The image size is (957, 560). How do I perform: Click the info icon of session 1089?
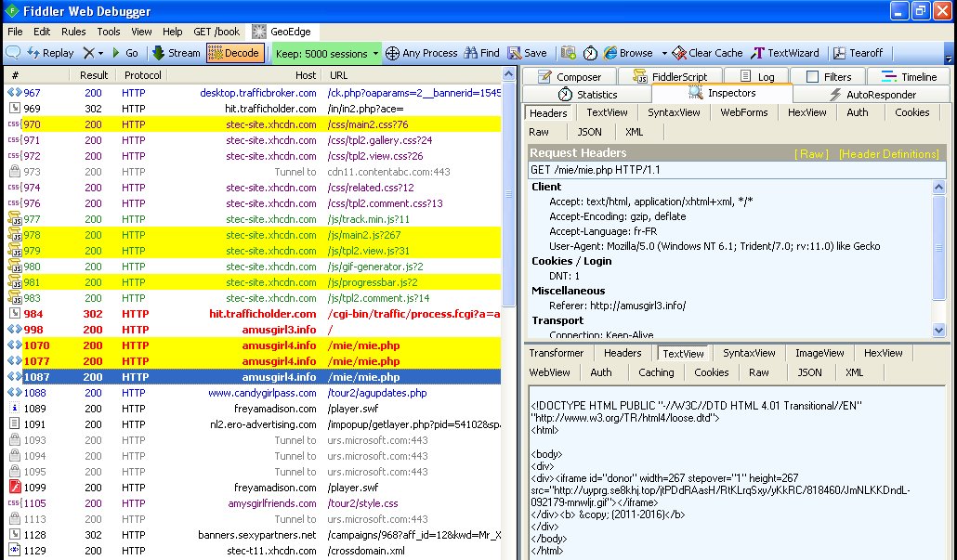(x=15, y=408)
